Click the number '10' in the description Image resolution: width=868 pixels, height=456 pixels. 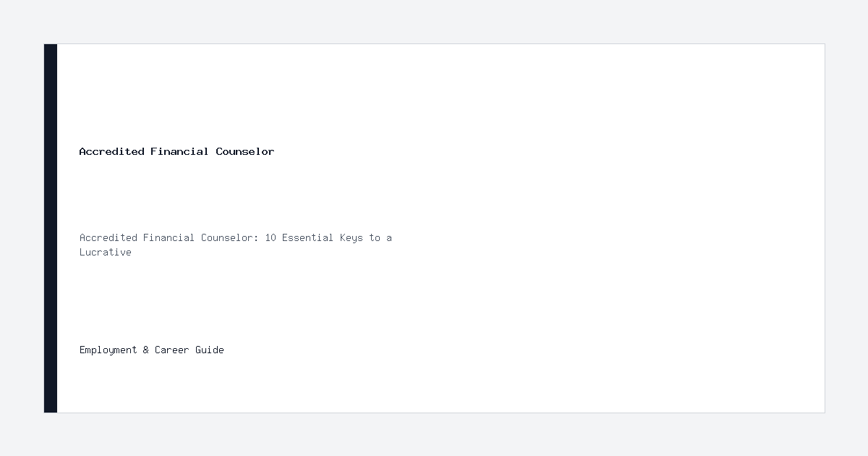point(271,237)
